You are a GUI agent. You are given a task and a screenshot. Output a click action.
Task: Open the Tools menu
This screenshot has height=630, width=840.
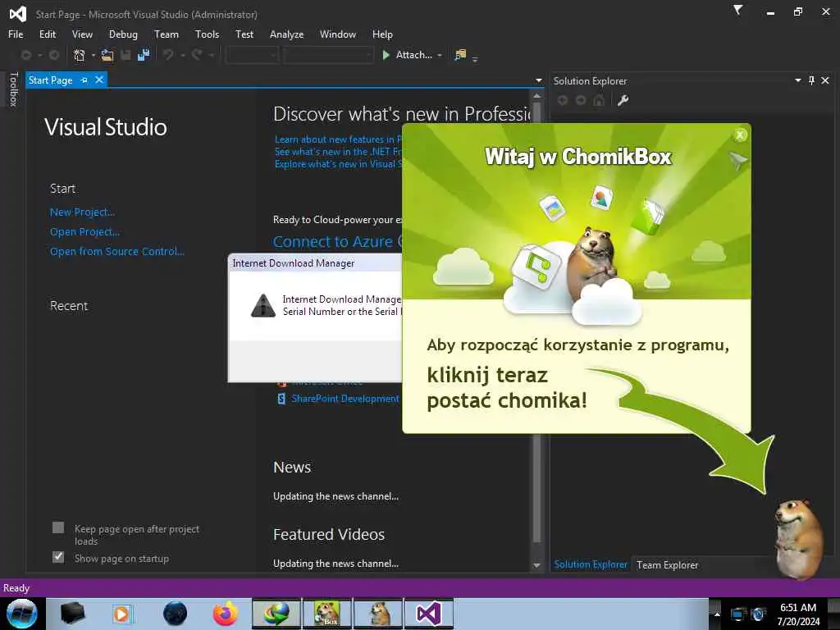pyautogui.click(x=207, y=34)
